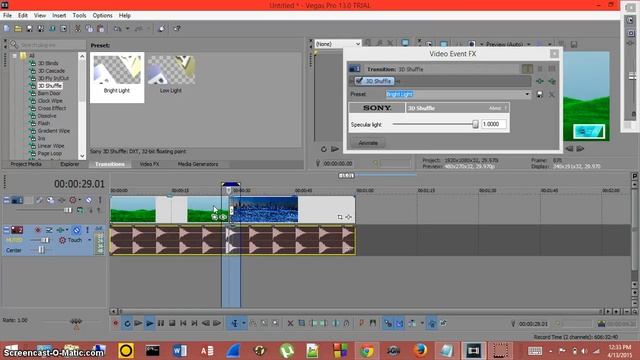
Task: Toggle Automatic Crossfades icon
Action: tap(400, 324)
